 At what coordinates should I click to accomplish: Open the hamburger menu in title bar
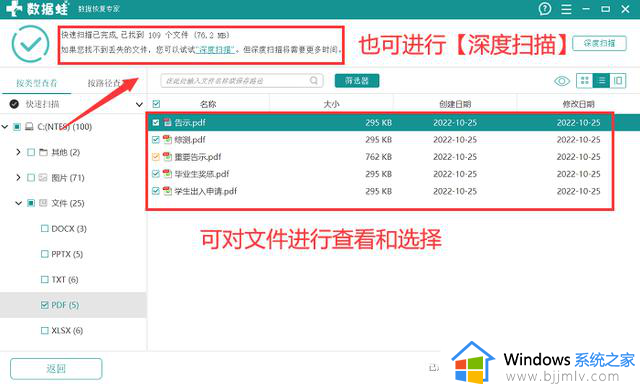click(566, 9)
